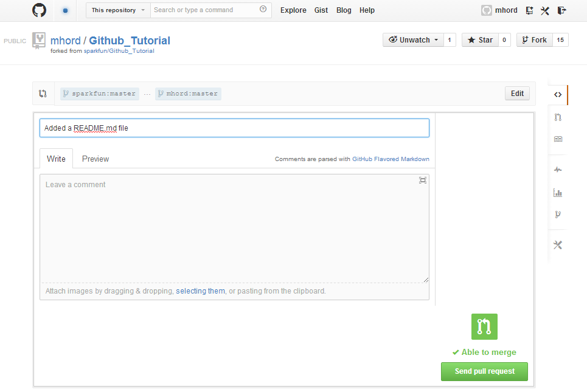587x392 pixels.
Task: Click the Leave a comment text area
Action: [x=234, y=228]
